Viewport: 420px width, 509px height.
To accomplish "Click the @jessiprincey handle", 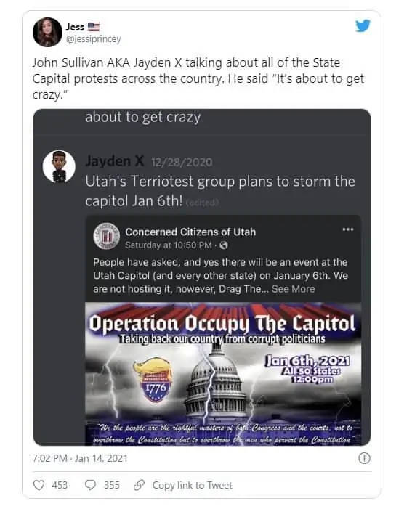I will tap(93, 39).
